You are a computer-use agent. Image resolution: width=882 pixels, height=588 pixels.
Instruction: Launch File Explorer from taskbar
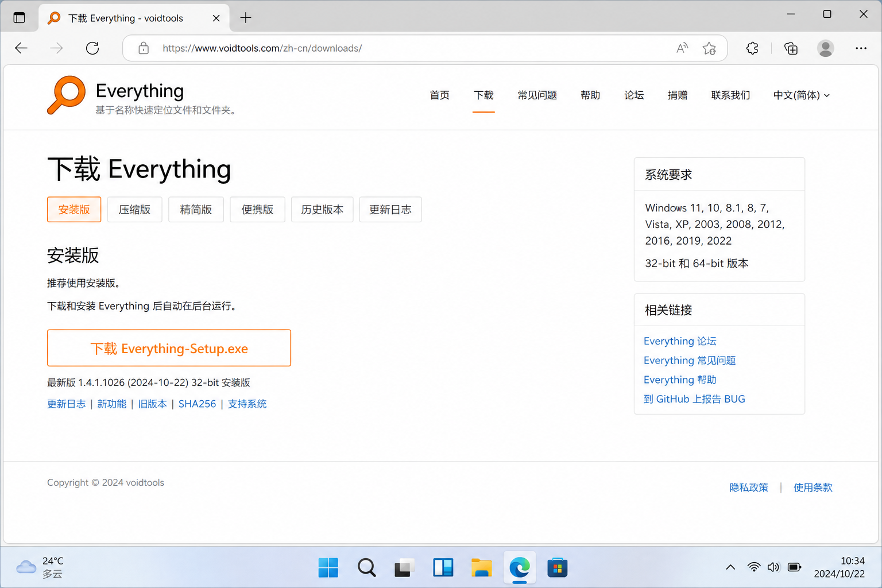click(x=481, y=568)
